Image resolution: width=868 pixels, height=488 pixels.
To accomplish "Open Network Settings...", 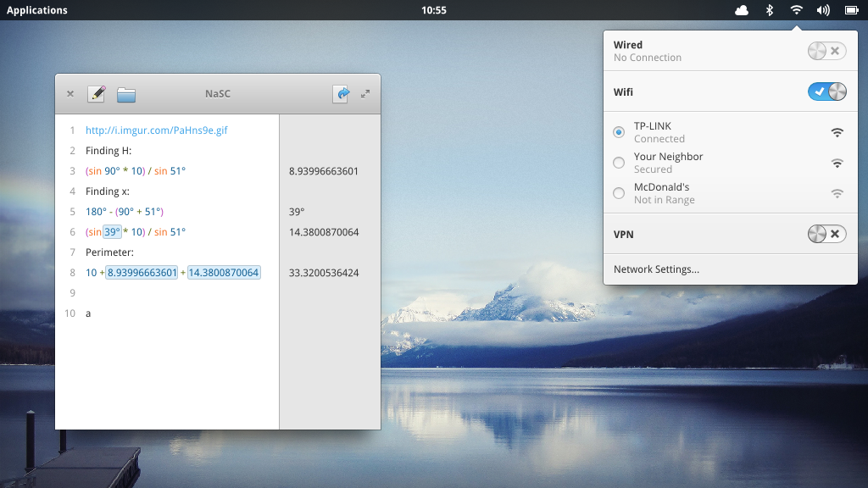I will coord(656,269).
